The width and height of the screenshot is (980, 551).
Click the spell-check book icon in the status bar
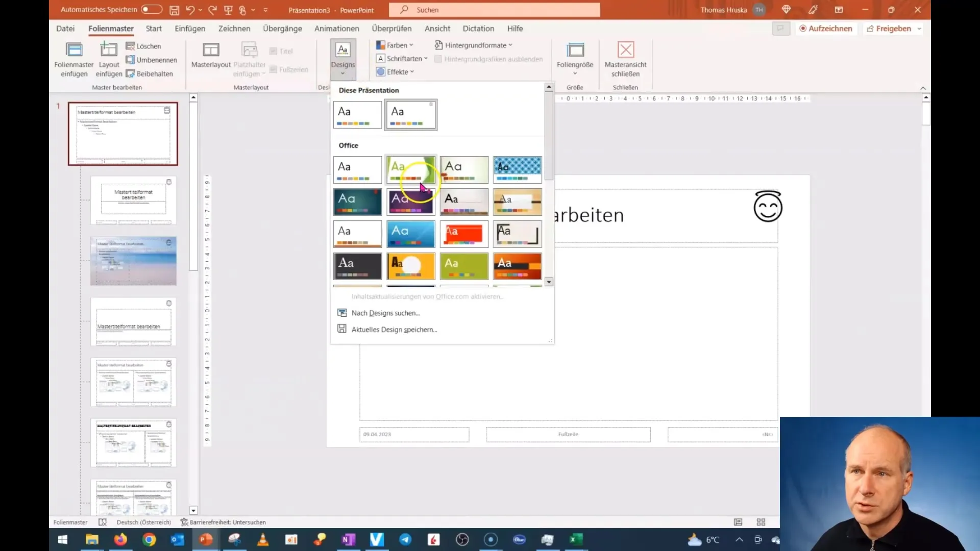click(102, 522)
